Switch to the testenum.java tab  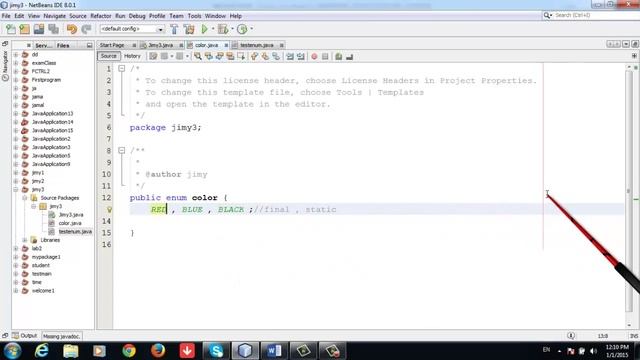[x=257, y=45]
